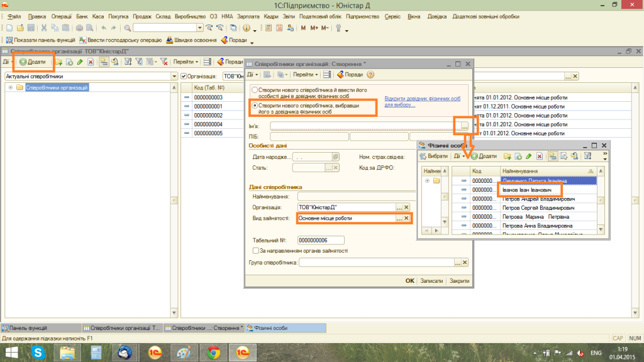Viewport: 644px width, 362px height.
Task: Click the M- memory subtract icon
Action: (x=325, y=28)
